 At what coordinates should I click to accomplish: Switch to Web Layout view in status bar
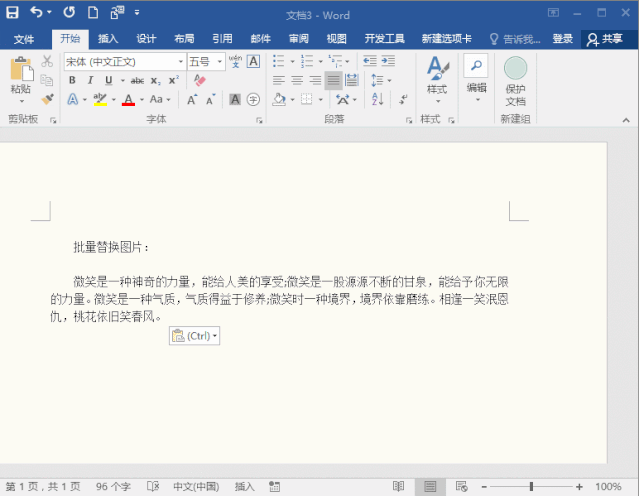coord(461,486)
